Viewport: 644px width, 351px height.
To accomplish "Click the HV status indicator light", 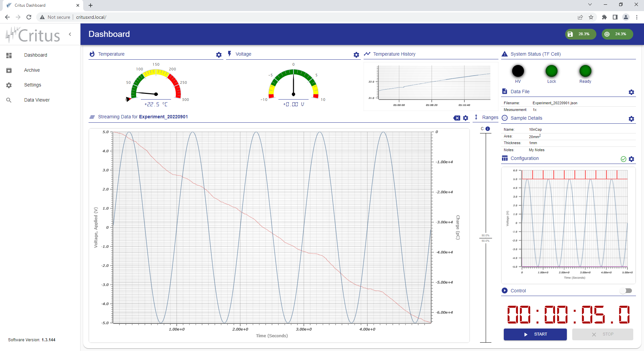I will point(518,71).
